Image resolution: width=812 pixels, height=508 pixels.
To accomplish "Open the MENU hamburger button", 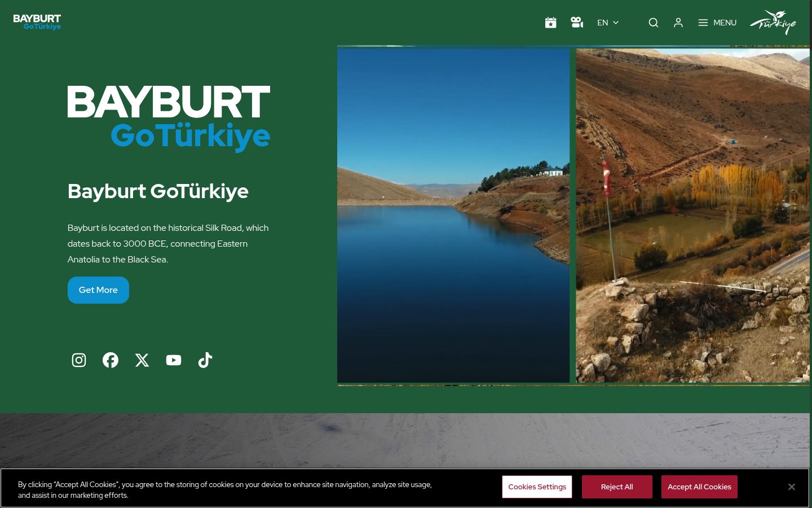I will point(717,23).
